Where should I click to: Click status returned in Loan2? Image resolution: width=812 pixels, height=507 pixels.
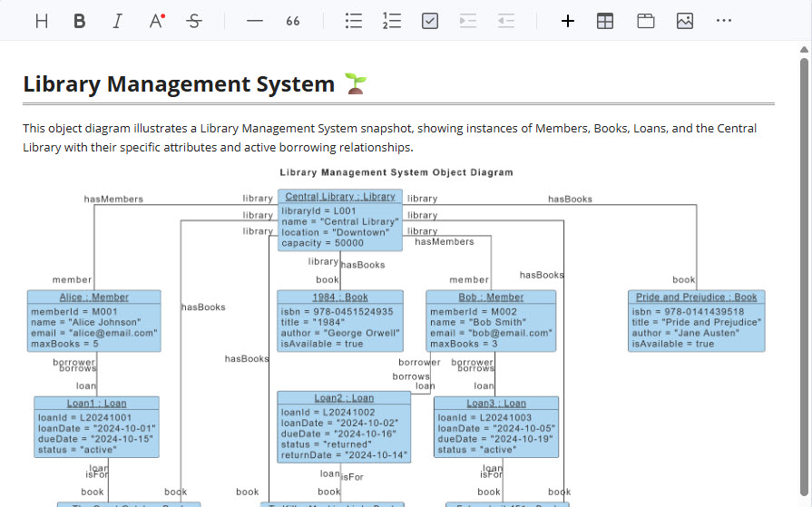(327, 444)
